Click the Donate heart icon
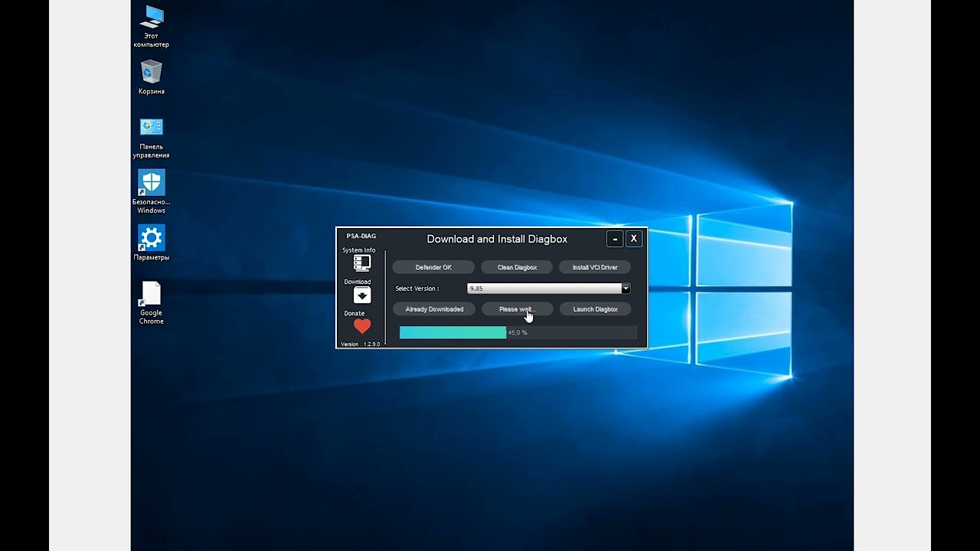The height and width of the screenshot is (551, 980). click(x=361, y=327)
